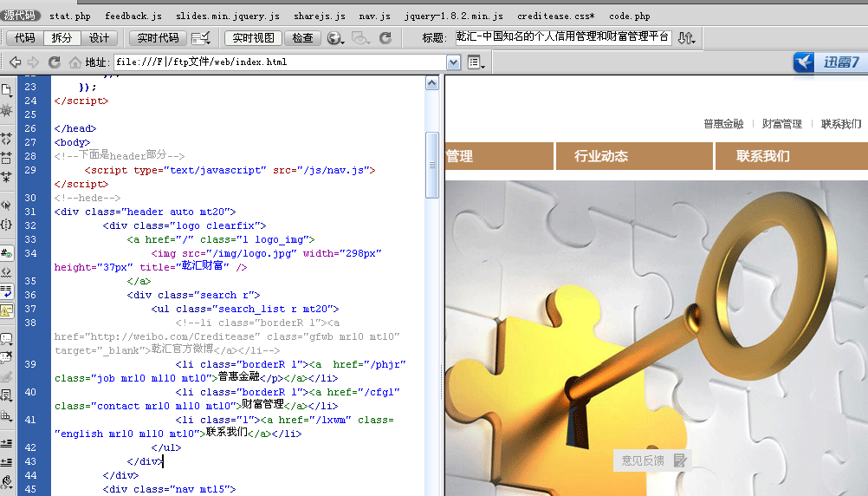Select the 源代码 source code tab
The height and width of the screenshot is (496, 868).
(x=21, y=16)
